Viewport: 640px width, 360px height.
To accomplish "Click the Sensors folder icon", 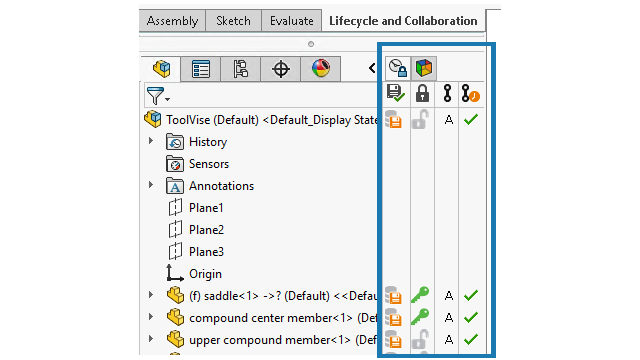I will (x=175, y=164).
